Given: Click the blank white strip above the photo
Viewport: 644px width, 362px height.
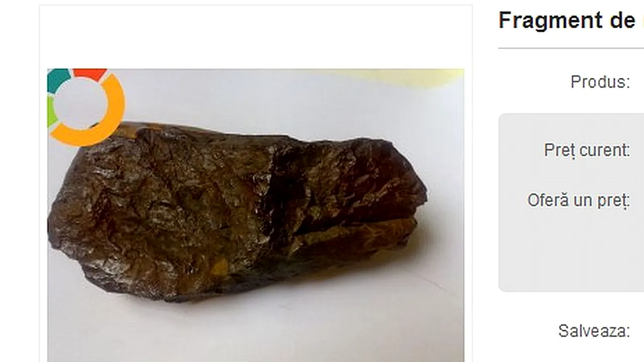Looking at the screenshot, I should [x=256, y=37].
